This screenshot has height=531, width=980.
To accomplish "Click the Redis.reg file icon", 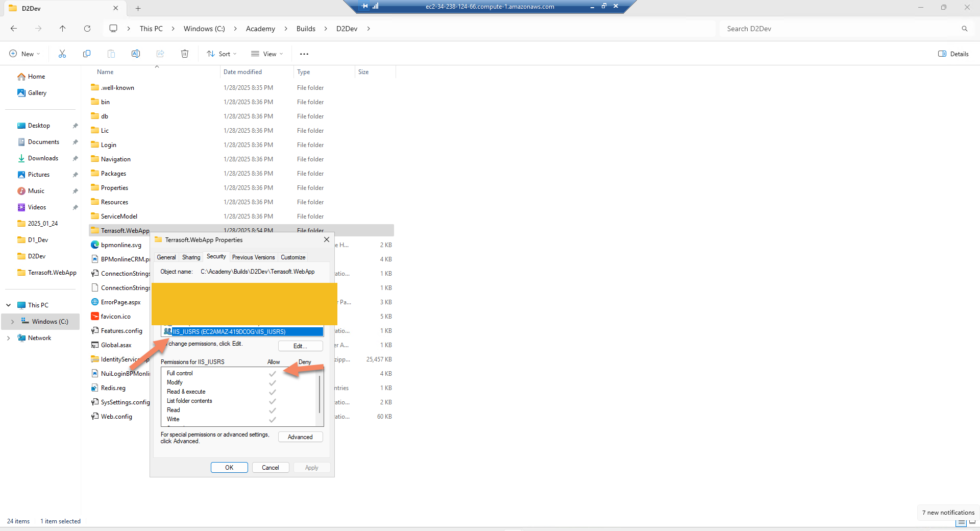I will click(95, 388).
